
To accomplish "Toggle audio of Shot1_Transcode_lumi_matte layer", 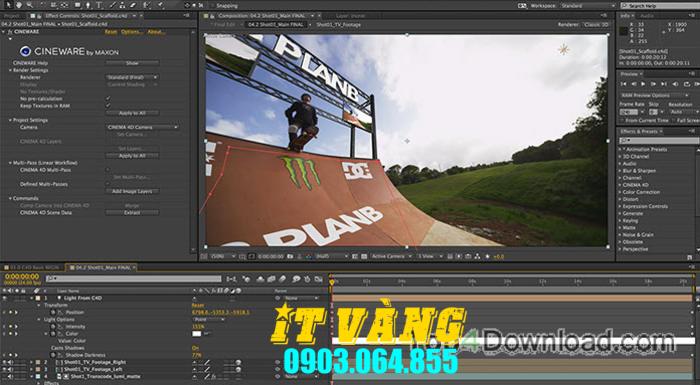I will pyautogui.click(x=10, y=377).
